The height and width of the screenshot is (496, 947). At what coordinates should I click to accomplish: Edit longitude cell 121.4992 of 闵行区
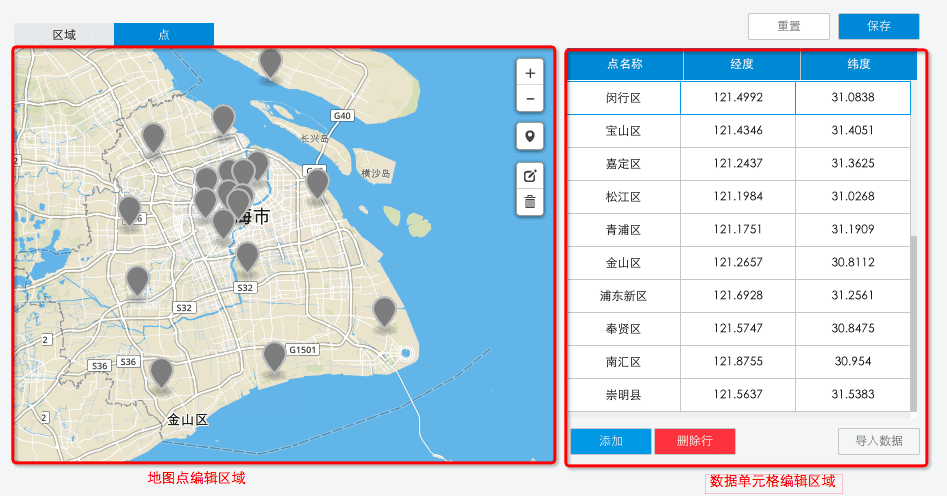(738, 97)
